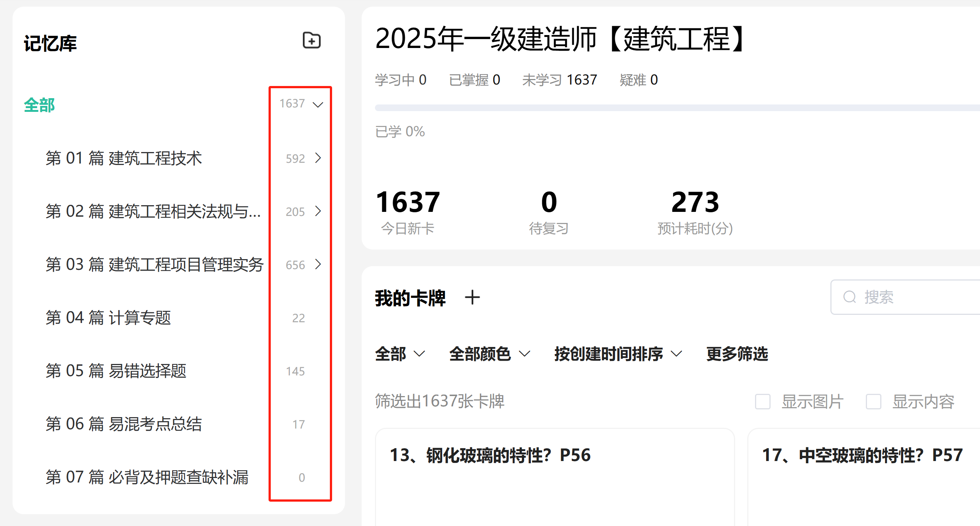This screenshot has width=980, height=526.
Task: Select 全部 in the 记忆库 sidebar
Action: (39, 105)
